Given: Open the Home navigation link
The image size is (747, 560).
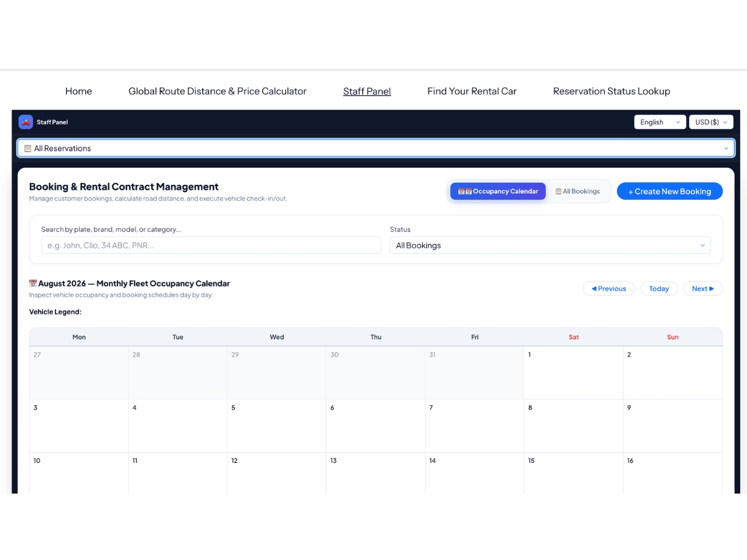Looking at the screenshot, I should [x=78, y=91].
